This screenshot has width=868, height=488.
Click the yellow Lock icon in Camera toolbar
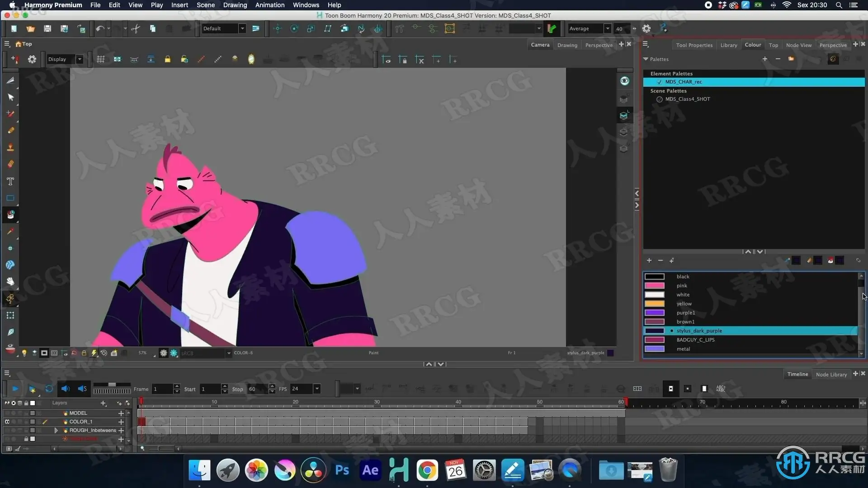pyautogui.click(x=167, y=59)
